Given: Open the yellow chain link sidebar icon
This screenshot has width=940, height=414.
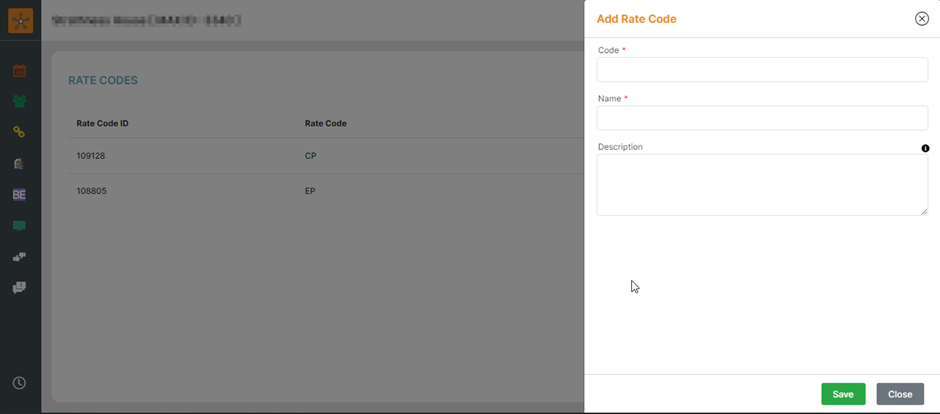Looking at the screenshot, I should 19,132.
